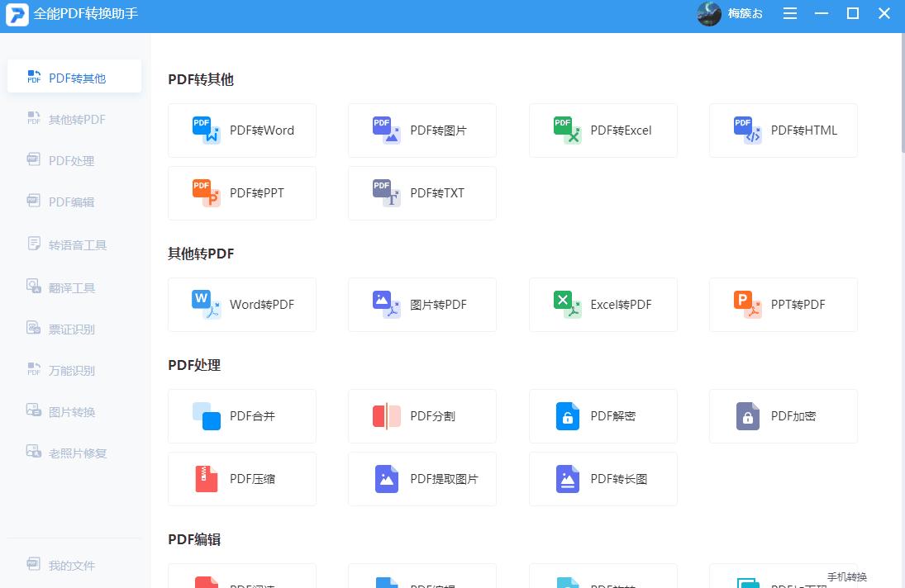Image resolution: width=905 pixels, height=588 pixels.
Task: Launch the 图片转PDF converter
Action: point(422,304)
